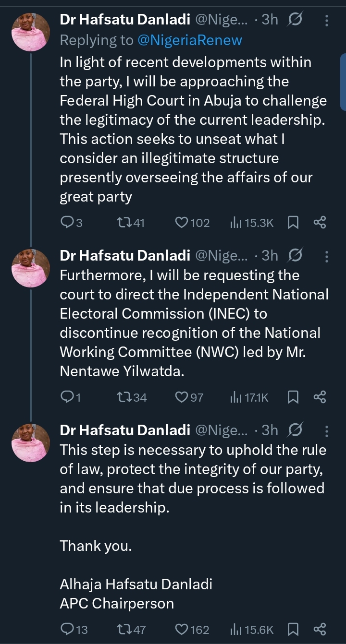Open the @NigeriaRenew profile link
Image resolution: width=346 pixels, height=644 pixels.
[x=190, y=40]
